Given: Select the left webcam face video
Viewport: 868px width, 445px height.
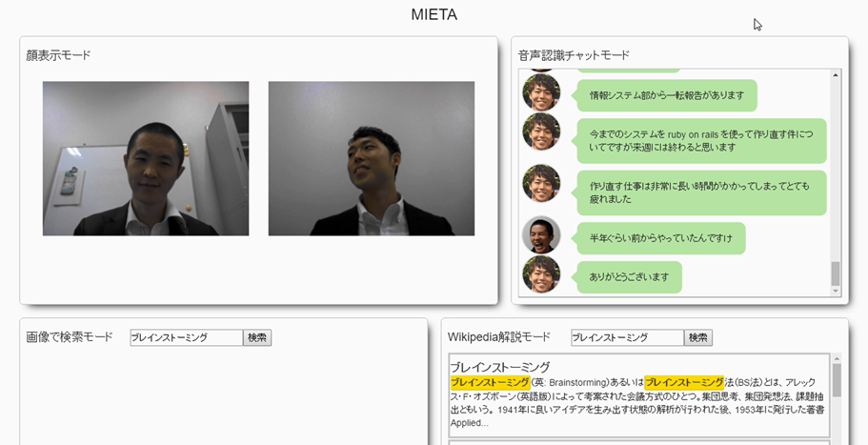Looking at the screenshot, I should [146, 158].
